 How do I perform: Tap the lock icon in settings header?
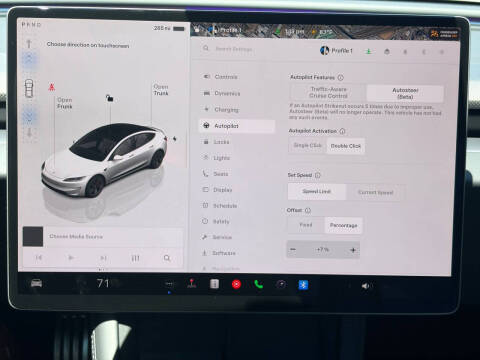[387, 52]
